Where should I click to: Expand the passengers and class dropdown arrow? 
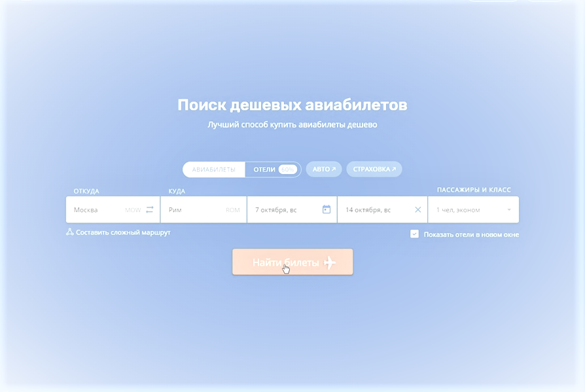click(509, 209)
